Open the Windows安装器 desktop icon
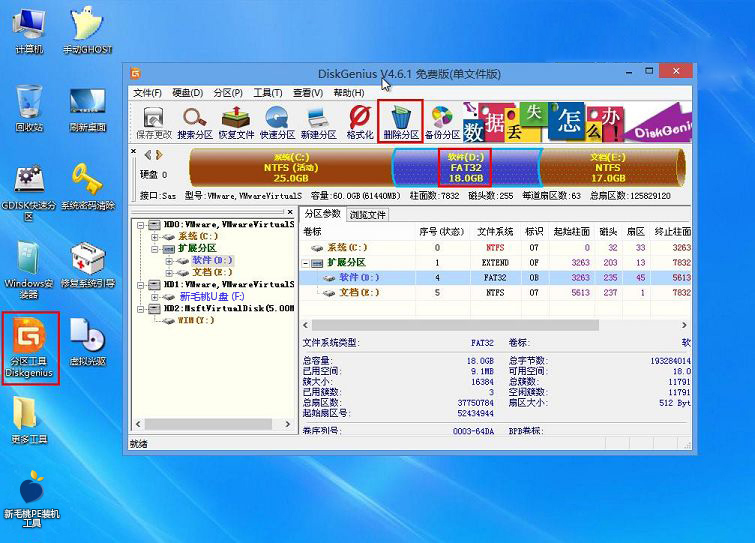 tap(29, 270)
